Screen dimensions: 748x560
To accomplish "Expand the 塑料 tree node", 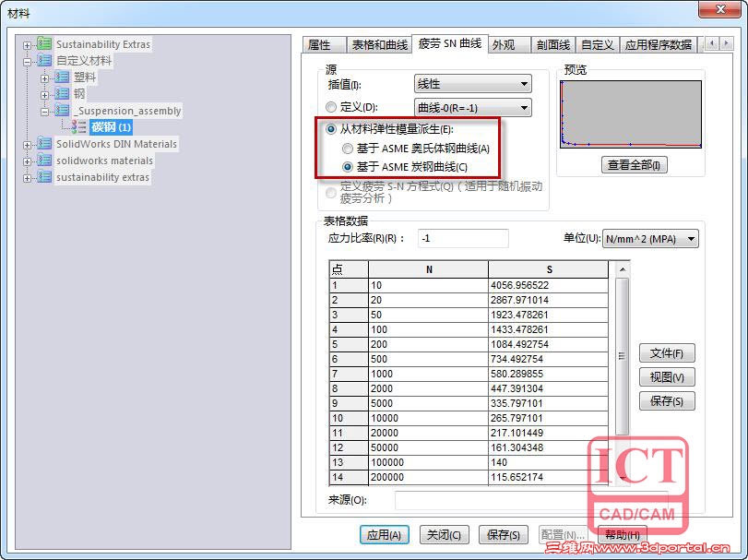I will point(44,78).
